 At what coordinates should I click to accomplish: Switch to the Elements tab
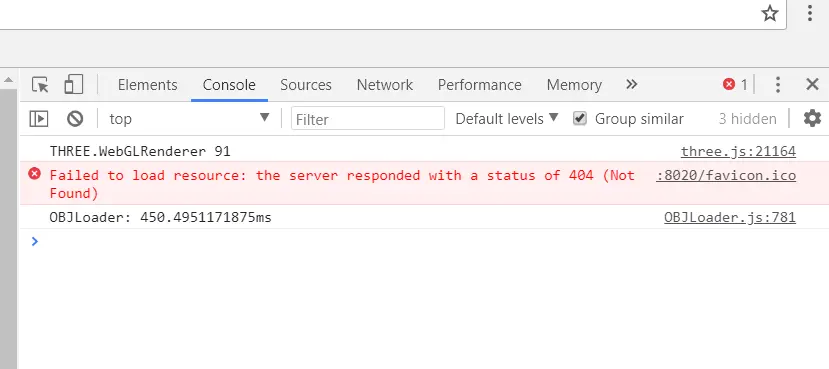pos(148,85)
